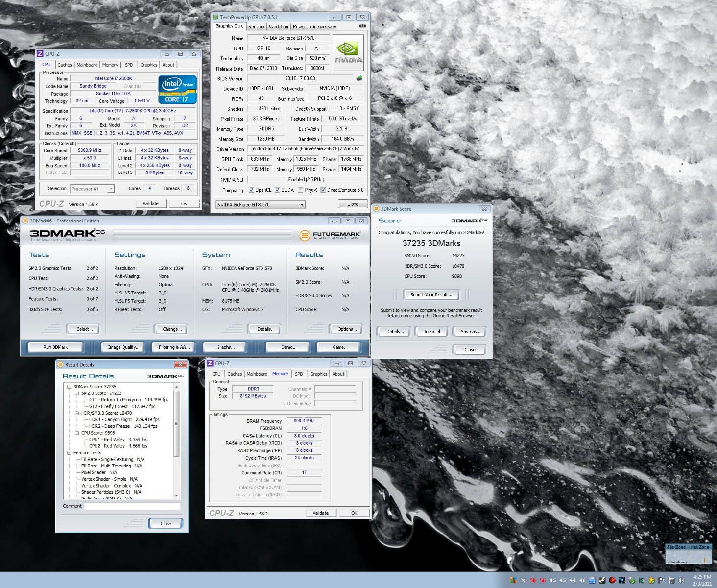Open the volume speaker icon in tray
The width and height of the screenshot is (717, 588).
tap(682, 580)
